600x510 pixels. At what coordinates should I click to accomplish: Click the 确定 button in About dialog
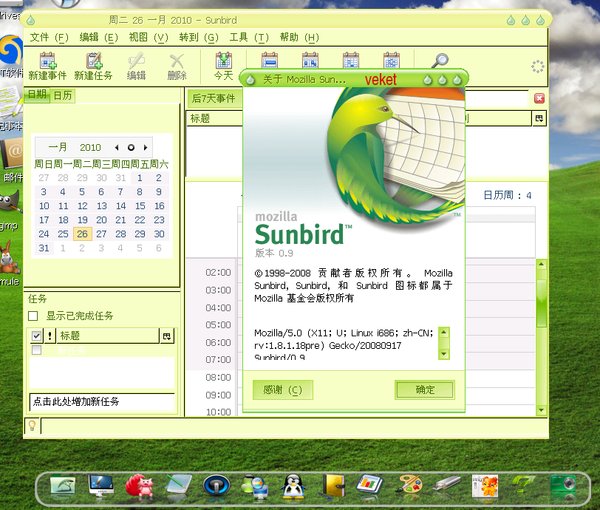pos(424,390)
